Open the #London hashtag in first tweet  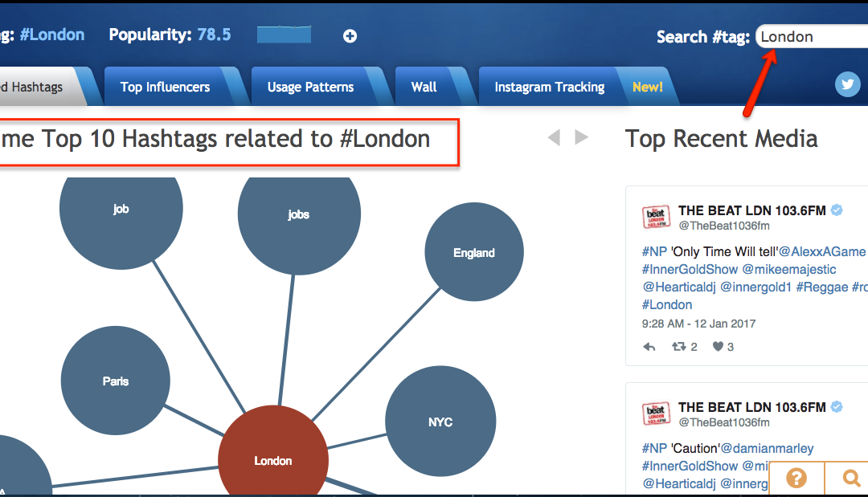point(667,304)
